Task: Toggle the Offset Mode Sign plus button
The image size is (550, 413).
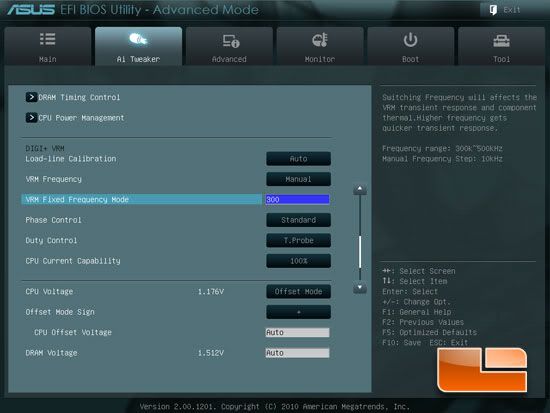Action: (x=298, y=312)
